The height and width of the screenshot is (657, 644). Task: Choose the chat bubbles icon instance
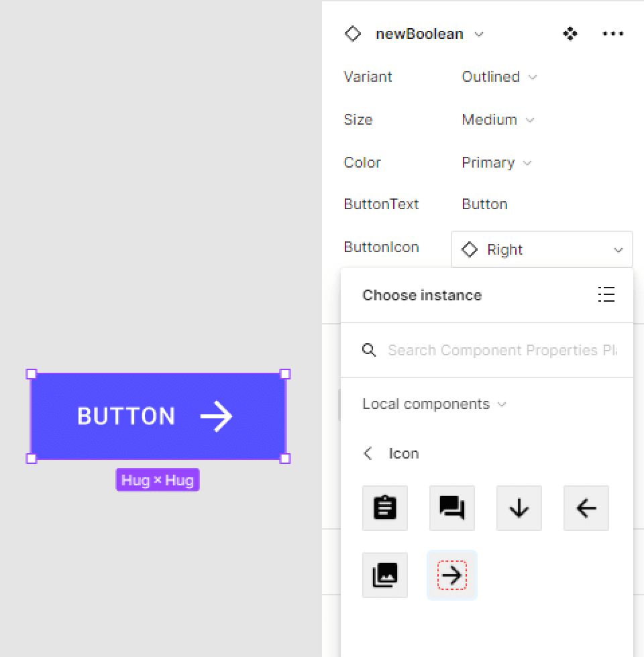[452, 508]
